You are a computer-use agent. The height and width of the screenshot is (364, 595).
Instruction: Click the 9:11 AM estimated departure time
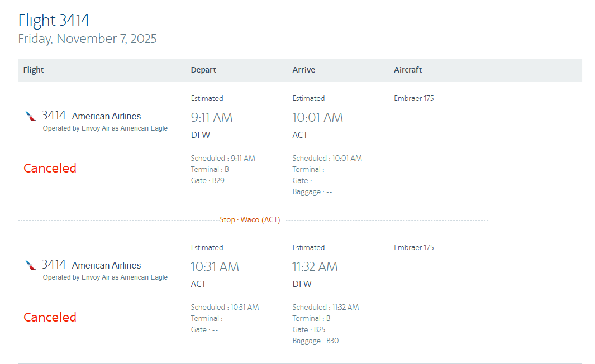pos(212,117)
